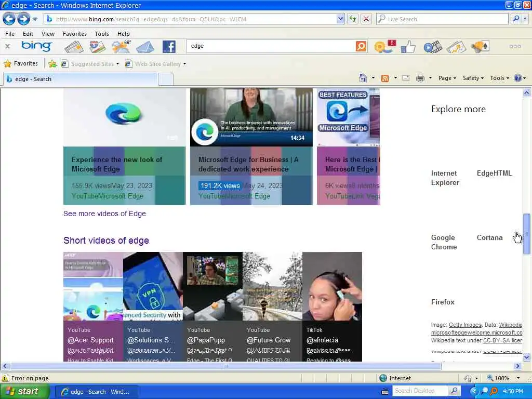Open Live Search provider dropdown arrow
Screen dimensions: 532x399
coord(525,19)
